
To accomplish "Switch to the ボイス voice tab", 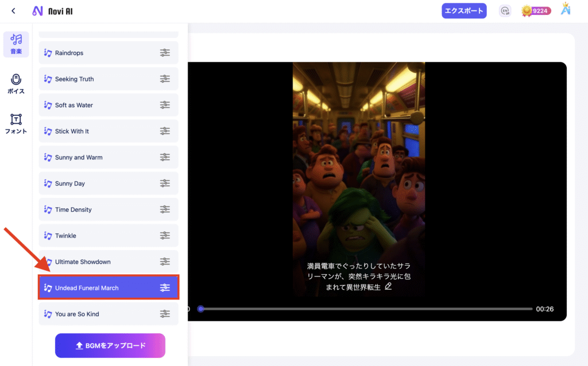I will [16, 84].
